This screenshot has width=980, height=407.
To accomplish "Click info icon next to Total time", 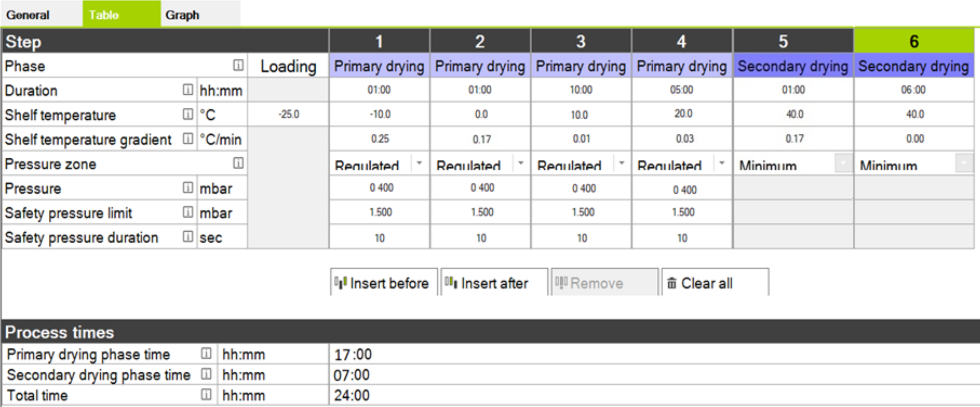I will pos(206,394).
